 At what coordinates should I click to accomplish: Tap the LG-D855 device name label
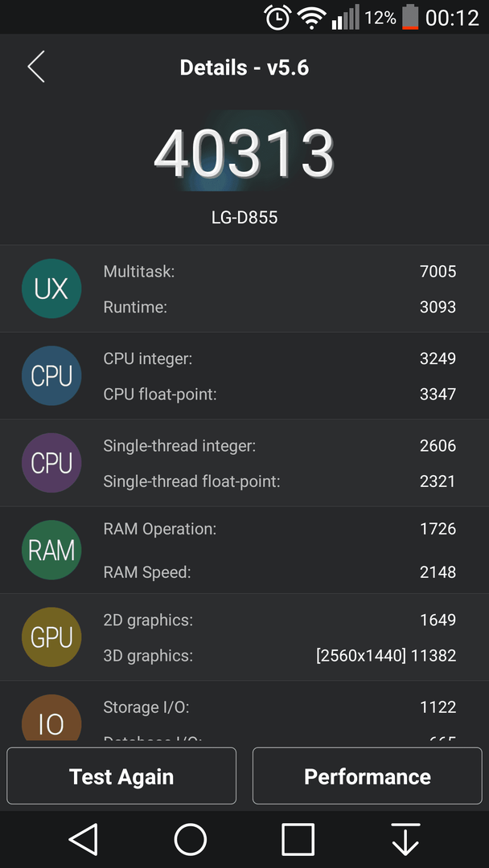pos(244,218)
